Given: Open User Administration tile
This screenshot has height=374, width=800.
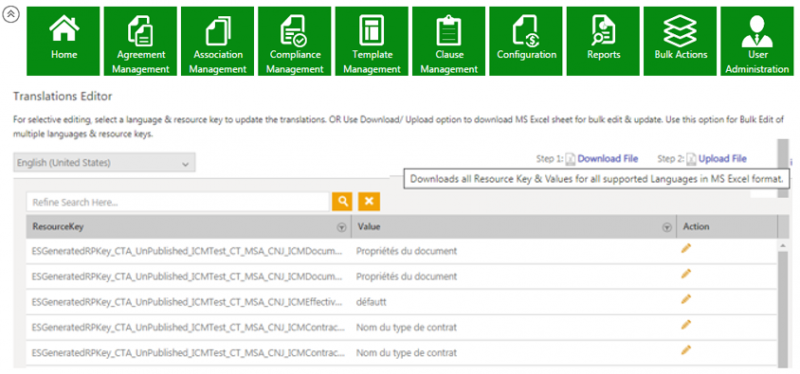Looking at the screenshot, I should tap(757, 41).
